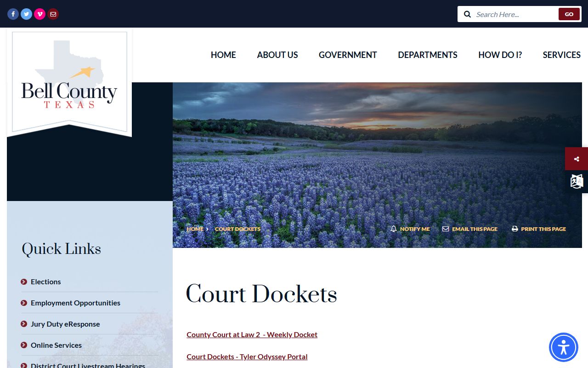The height and width of the screenshot is (368, 588).
Task: Open the translate language side button
Action: pyautogui.click(x=577, y=181)
